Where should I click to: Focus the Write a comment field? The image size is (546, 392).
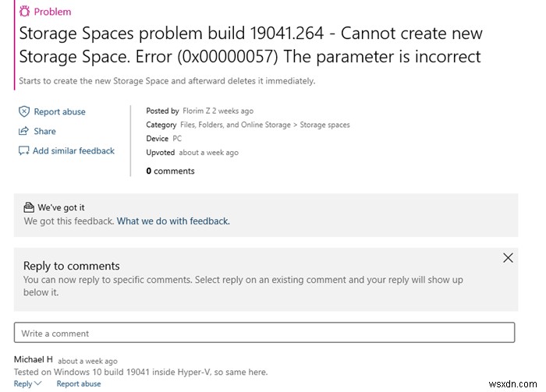[264, 333]
